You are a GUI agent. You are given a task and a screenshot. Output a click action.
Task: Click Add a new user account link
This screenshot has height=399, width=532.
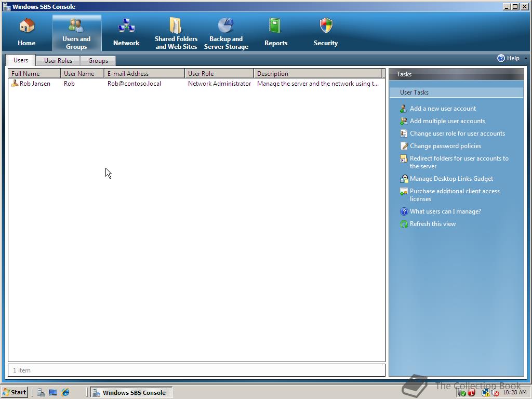click(x=443, y=109)
